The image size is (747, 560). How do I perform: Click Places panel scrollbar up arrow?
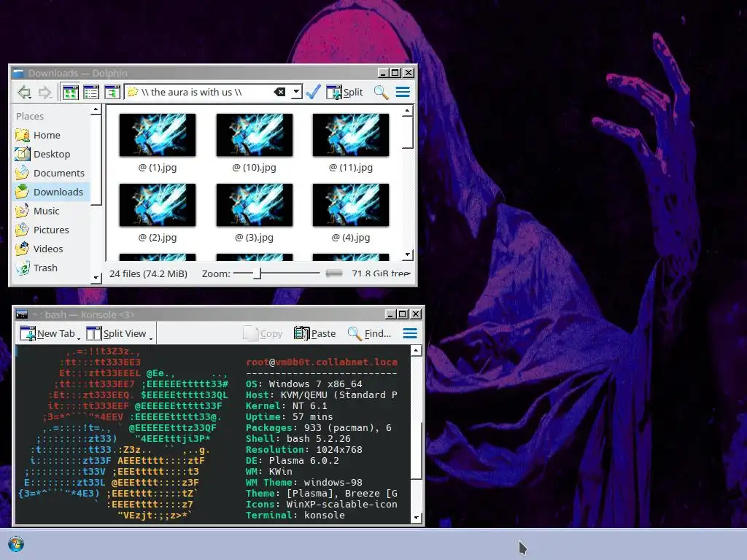(x=96, y=110)
